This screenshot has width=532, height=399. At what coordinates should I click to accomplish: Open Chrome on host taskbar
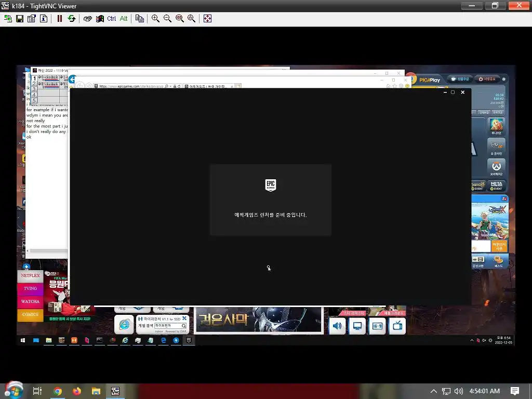tap(58, 391)
